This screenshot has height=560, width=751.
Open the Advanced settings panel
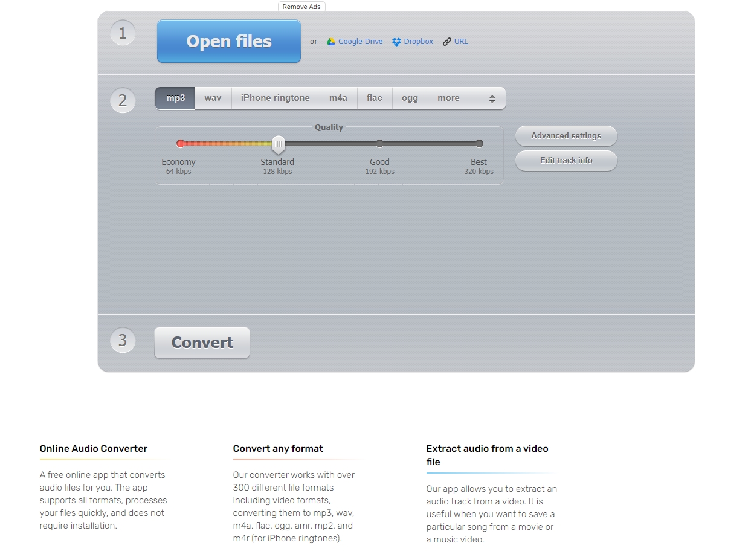pyautogui.click(x=566, y=135)
